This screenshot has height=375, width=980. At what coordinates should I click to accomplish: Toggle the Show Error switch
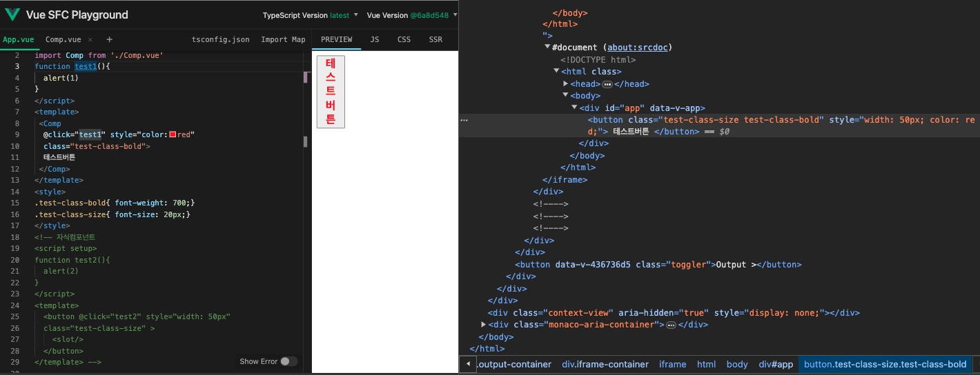[288, 361]
